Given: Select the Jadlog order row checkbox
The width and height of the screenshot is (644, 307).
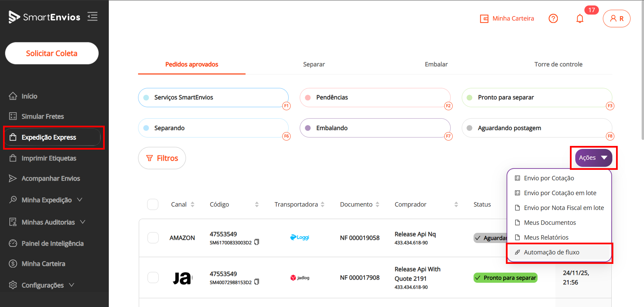Looking at the screenshot, I should [153, 277].
